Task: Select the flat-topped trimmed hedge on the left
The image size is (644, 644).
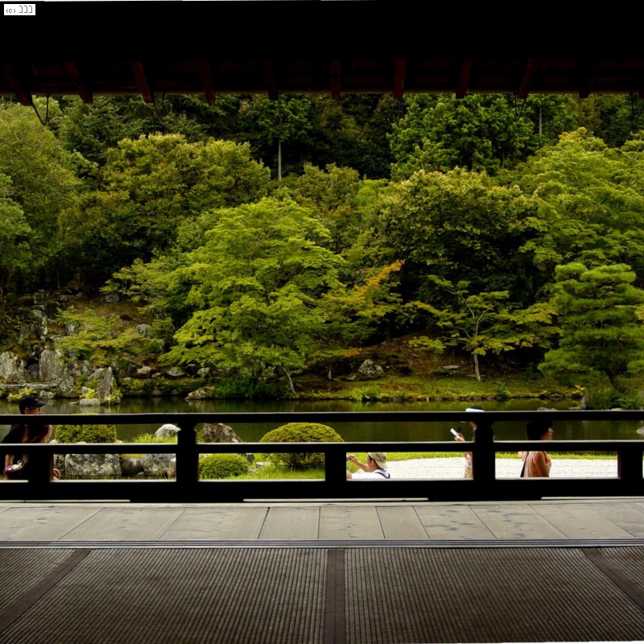Action: click(86, 434)
